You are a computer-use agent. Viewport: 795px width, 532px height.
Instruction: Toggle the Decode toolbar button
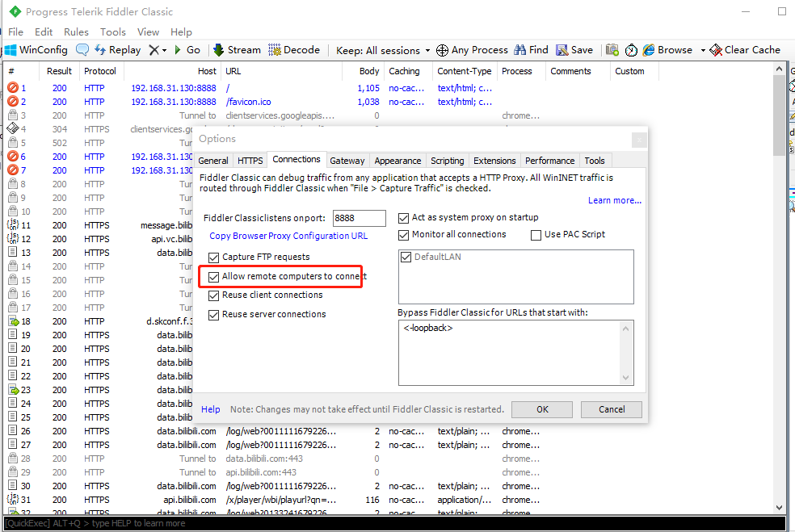(294, 50)
